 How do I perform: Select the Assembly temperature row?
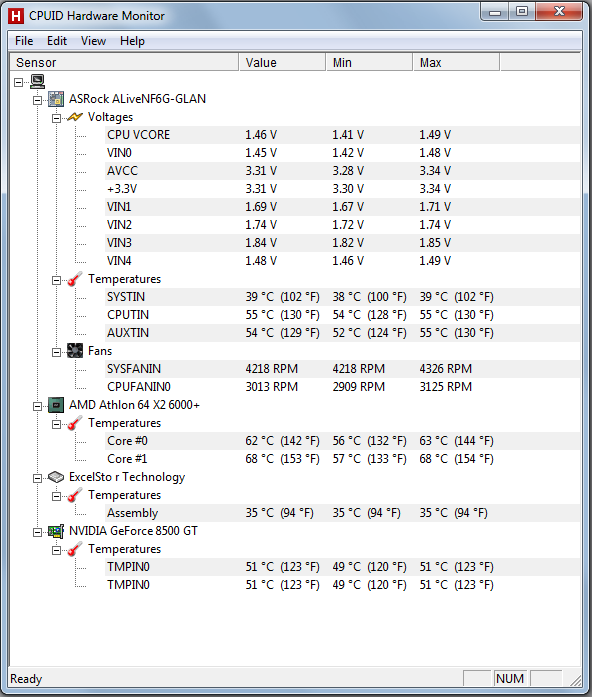342,513
